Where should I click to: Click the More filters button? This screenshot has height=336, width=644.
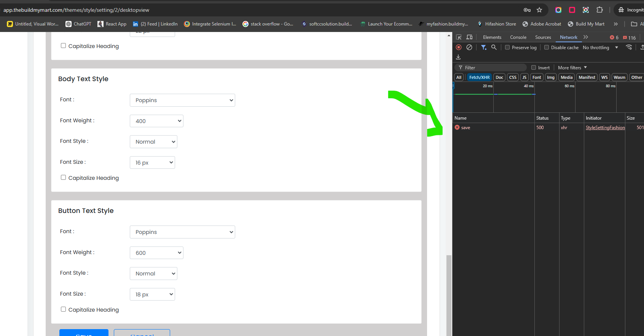click(572, 67)
